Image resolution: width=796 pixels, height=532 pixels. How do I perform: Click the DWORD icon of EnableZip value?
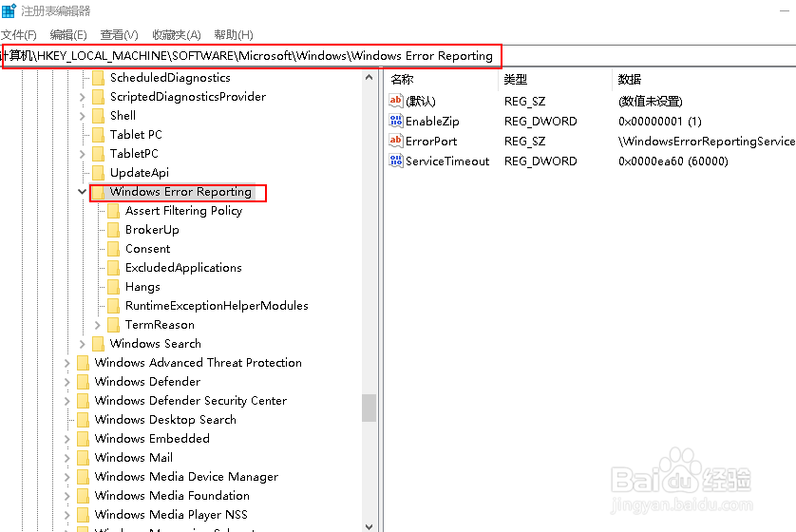(x=396, y=121)
